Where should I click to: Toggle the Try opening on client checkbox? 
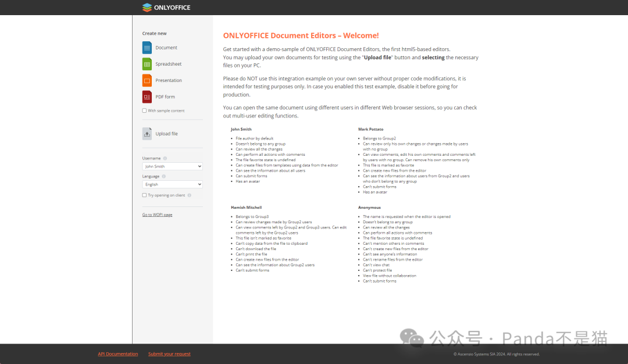pos(144,195)
